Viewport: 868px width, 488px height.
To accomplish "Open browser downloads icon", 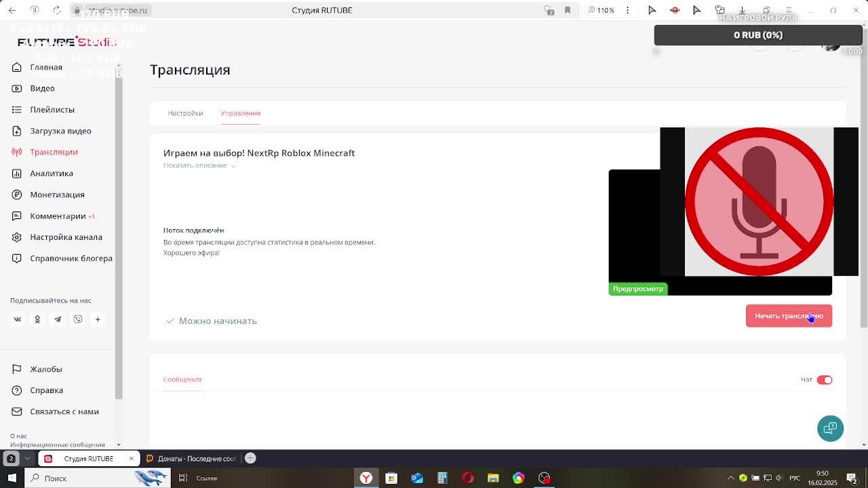I will (x=743, y=10).
